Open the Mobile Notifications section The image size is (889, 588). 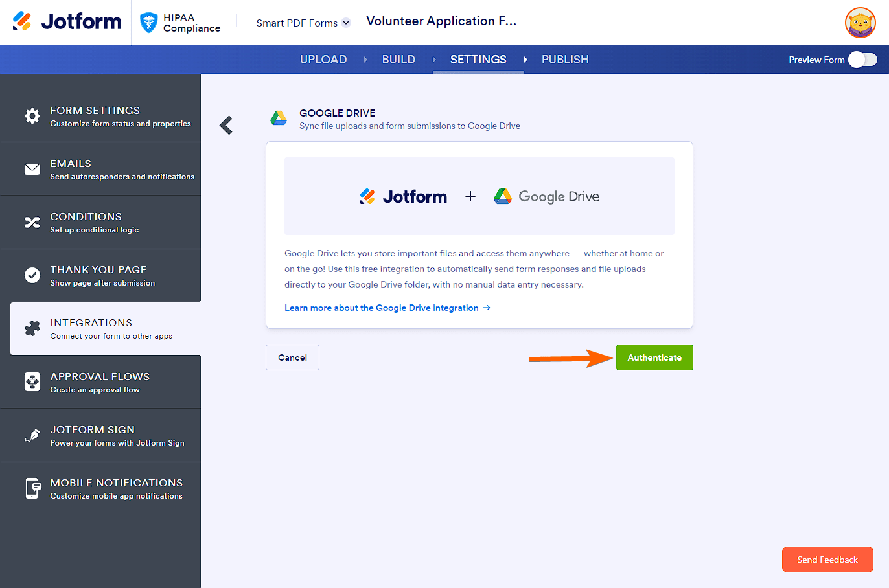point(100,488)
